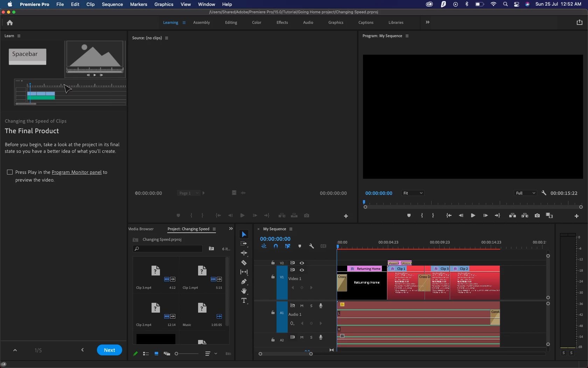Viewport: 588px width, 368px height.
Task: Open the Fit zoom level dropdown
Action: click(413, 193)
